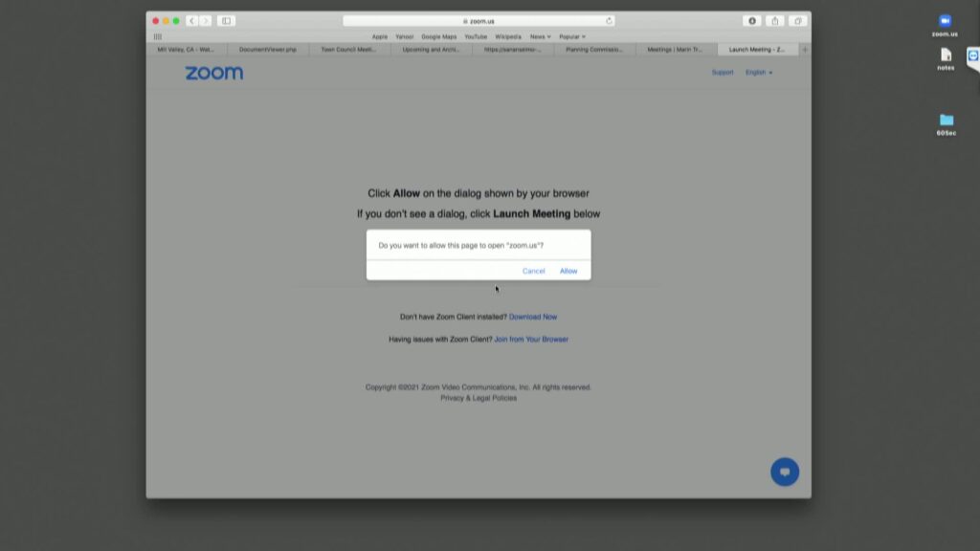Expand the Popular bookmarks folder

click(572, 37)
